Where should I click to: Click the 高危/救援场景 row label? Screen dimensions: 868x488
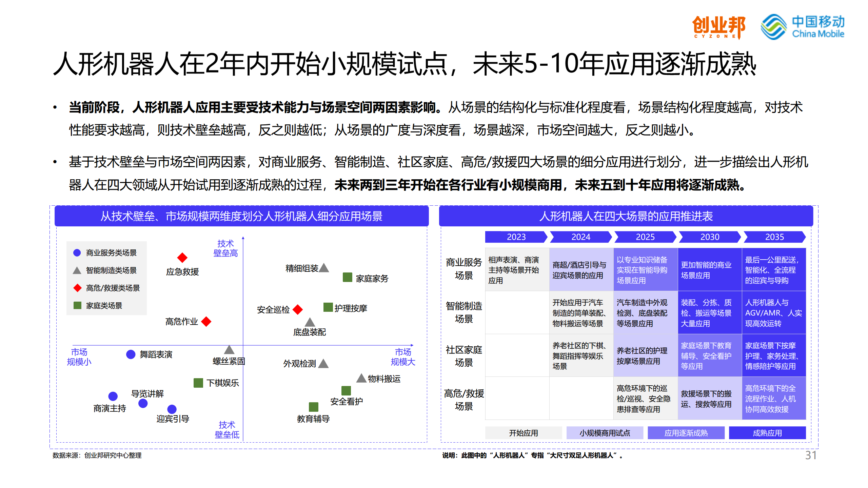tap(464, 400)
